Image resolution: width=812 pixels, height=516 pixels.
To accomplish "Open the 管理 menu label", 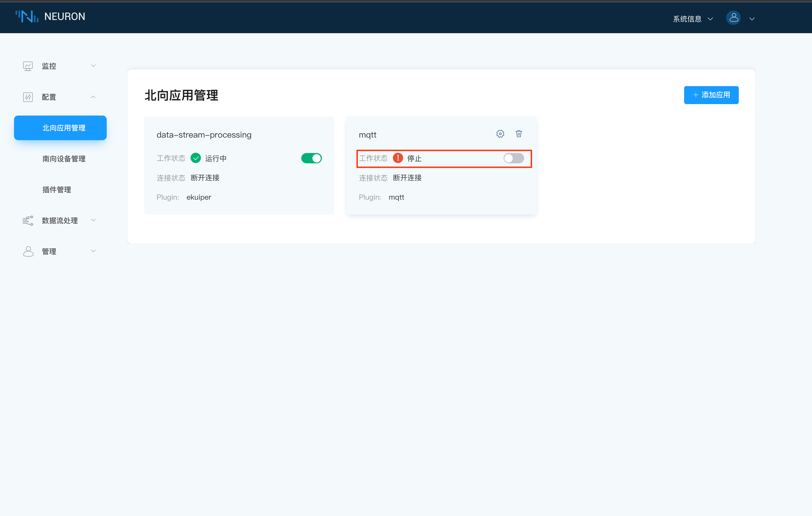I will tap(49, 251).
